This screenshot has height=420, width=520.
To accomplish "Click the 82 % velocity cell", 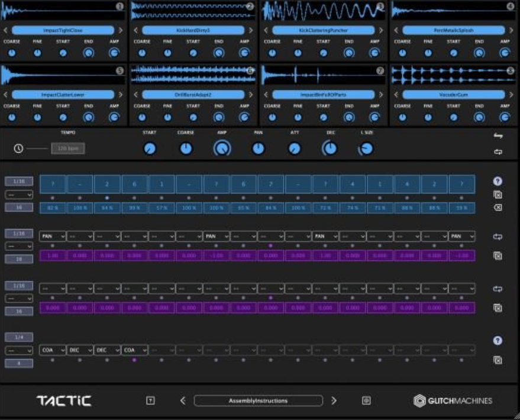I will (x=53, y=208).
